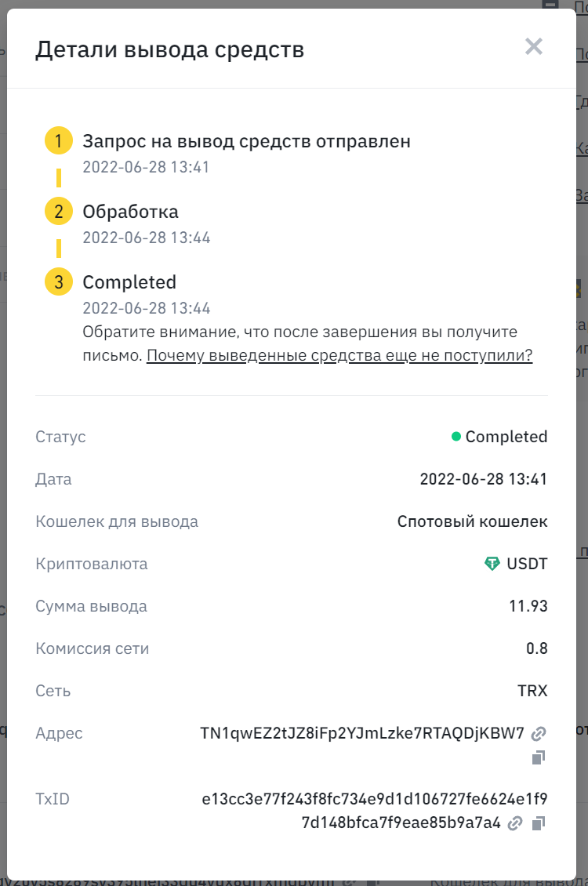Copy the withdrawal address

(x=539, y=757)
